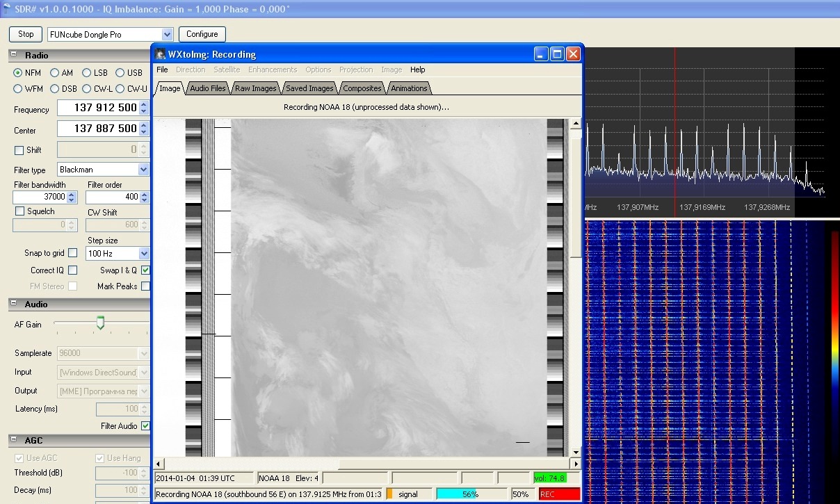The width and height of the screenshot is (840, 504).
Task: Open the File menu in WXtoImg
Action: [x=162, y=70]
